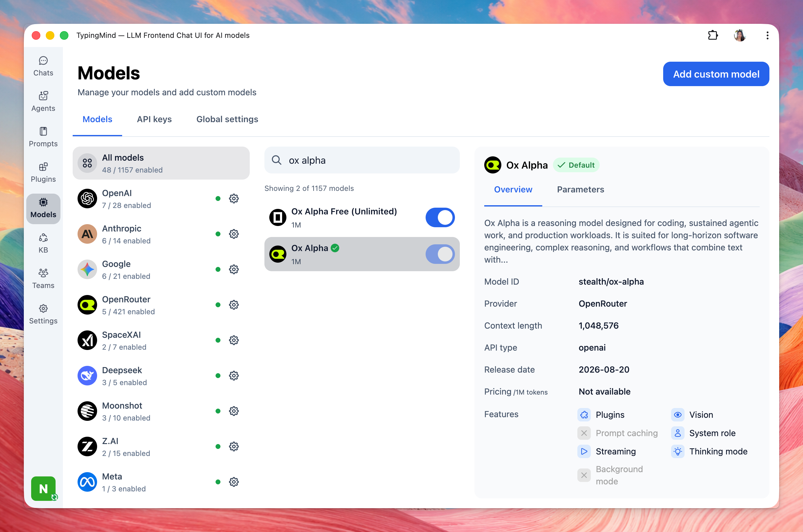The image size is (803, 532).
Task: Open the Chats section in sidebar
Action: click(43, 66)
